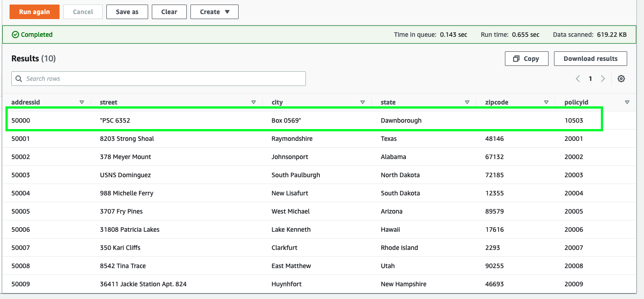Sort by the zipcode column arrow

tap(546, 102)
